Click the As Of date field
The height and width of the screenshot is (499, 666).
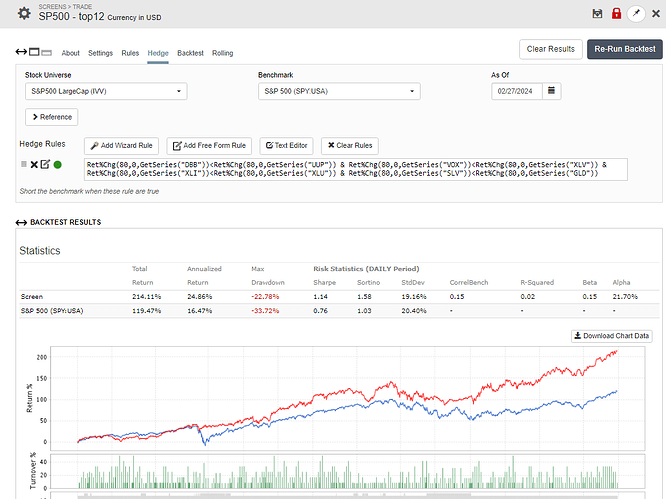click(515, 91)
